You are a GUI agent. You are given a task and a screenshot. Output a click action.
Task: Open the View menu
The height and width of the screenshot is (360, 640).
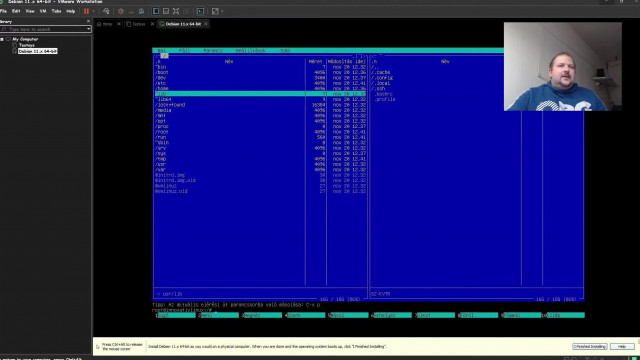coord(30,11)
